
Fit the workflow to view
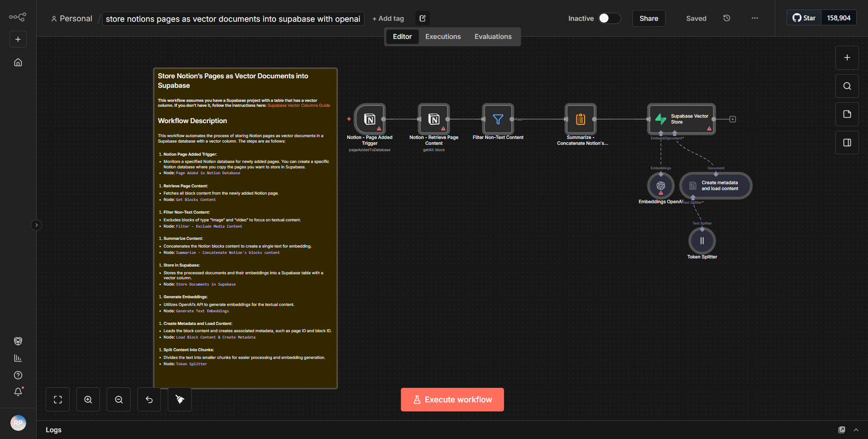coord(58,400)
